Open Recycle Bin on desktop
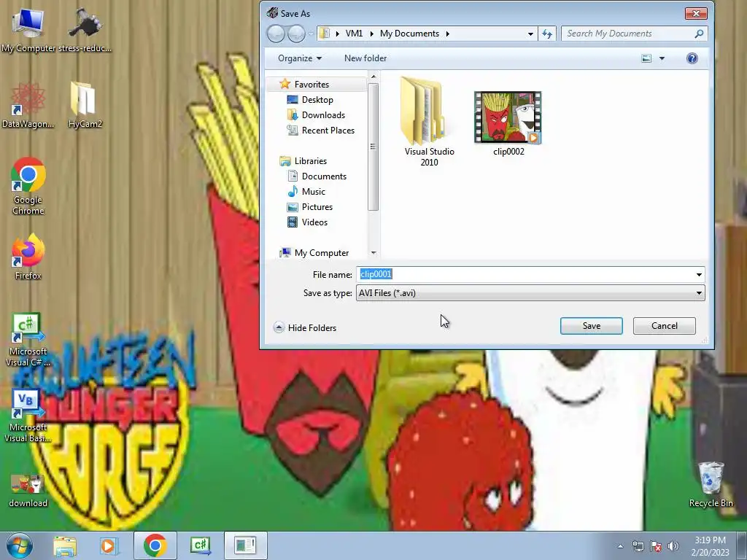 point(711,485)
